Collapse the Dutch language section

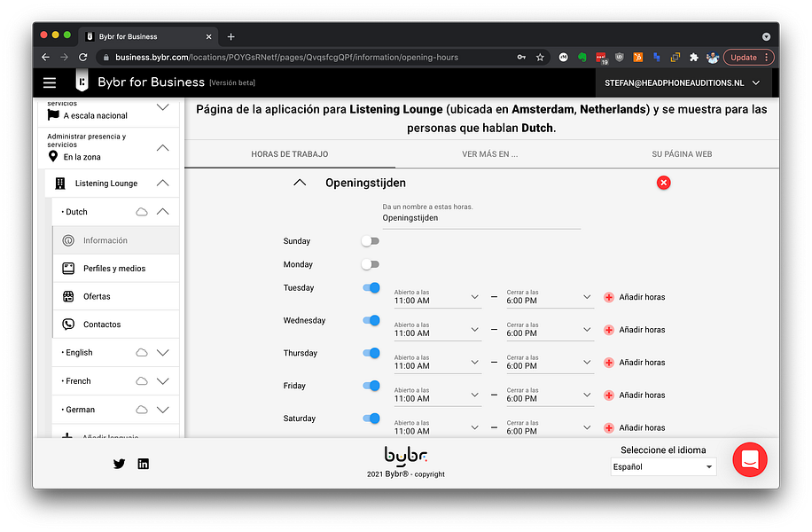point(162,212)
